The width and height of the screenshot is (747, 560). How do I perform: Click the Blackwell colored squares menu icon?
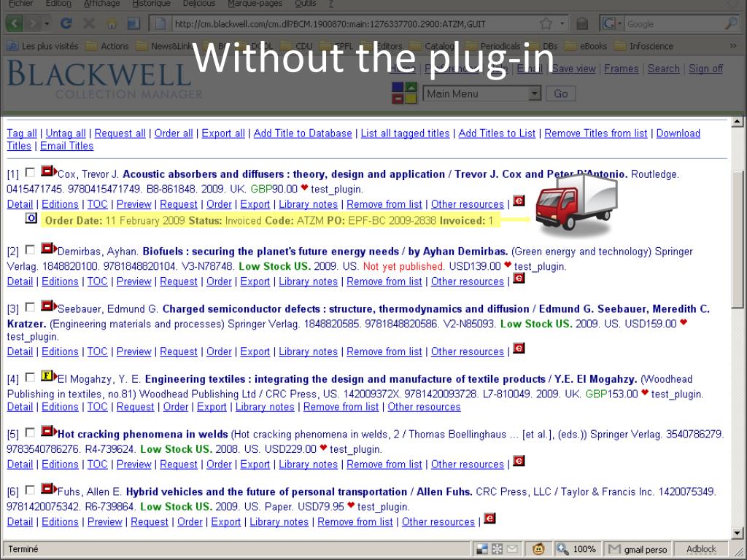(404, 93)
